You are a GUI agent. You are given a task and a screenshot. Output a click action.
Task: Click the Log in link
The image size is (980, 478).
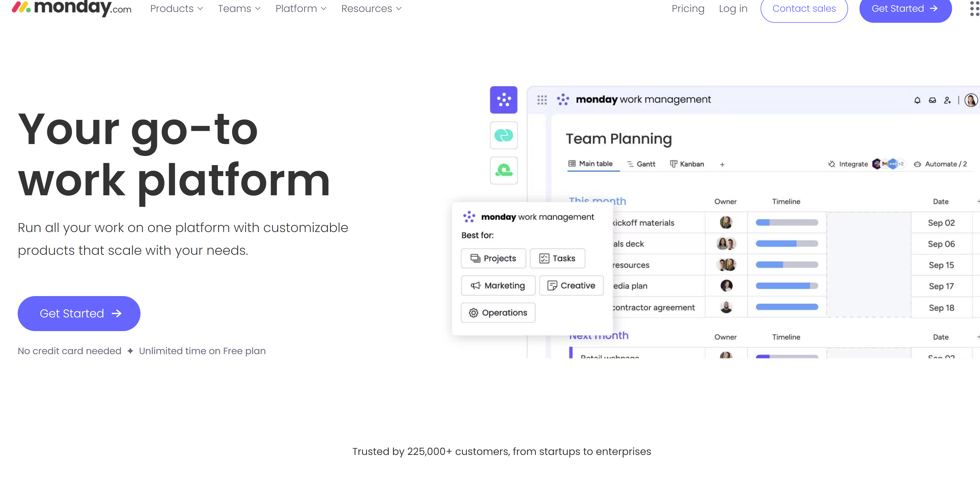(x=733, y=8)
